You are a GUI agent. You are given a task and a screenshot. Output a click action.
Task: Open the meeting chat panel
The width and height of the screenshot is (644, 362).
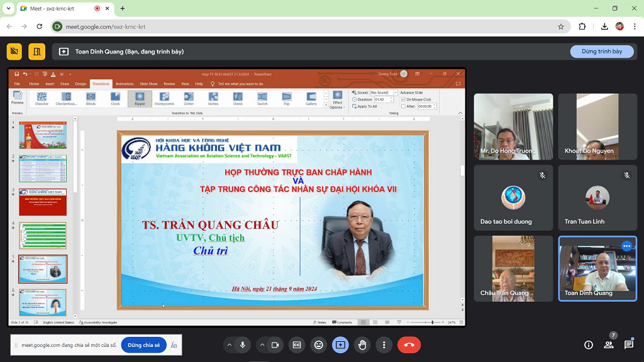[629, 345]
